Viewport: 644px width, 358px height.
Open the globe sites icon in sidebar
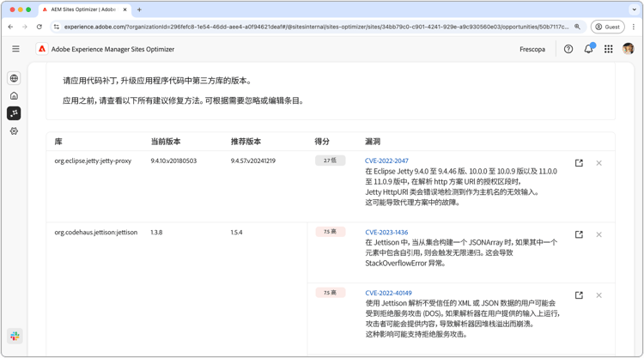tap(14, 78)
